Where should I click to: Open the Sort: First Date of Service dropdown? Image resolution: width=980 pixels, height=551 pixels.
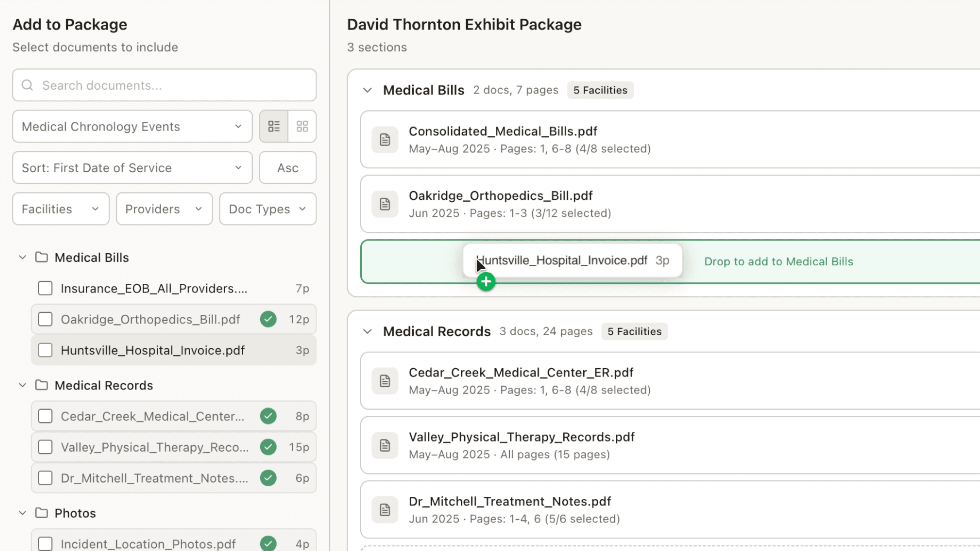132,168
